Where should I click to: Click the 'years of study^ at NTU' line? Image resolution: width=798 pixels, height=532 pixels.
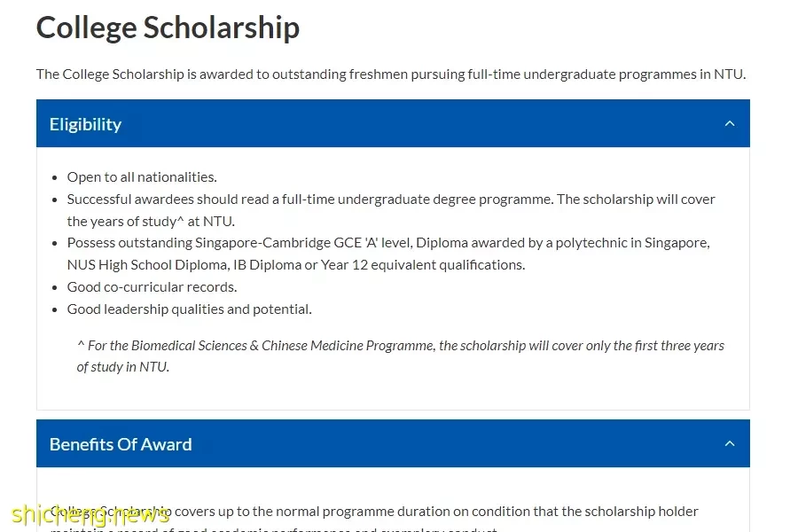tap(151, 222)
